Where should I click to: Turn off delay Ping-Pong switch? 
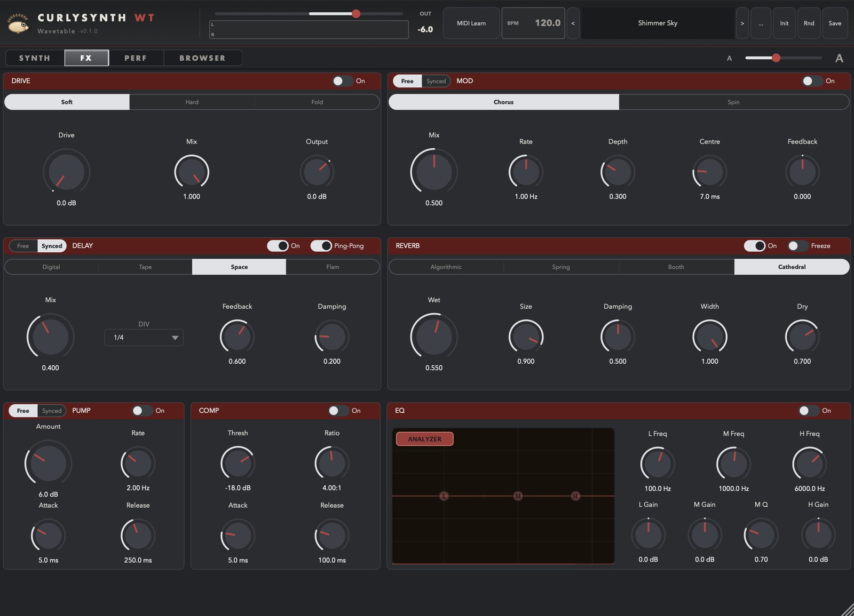click(321, 246)
